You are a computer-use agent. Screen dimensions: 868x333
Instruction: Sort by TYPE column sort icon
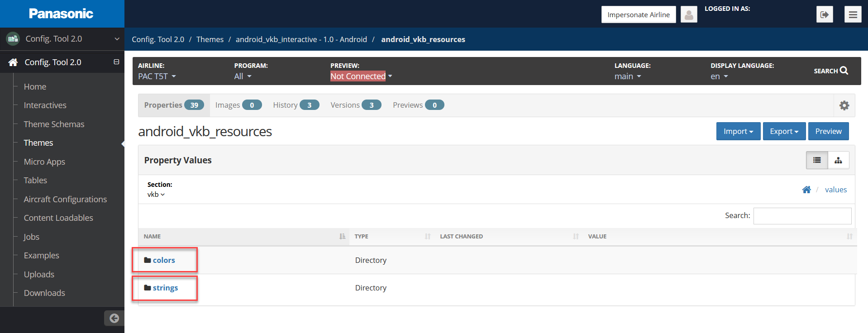tap(428, 236)
